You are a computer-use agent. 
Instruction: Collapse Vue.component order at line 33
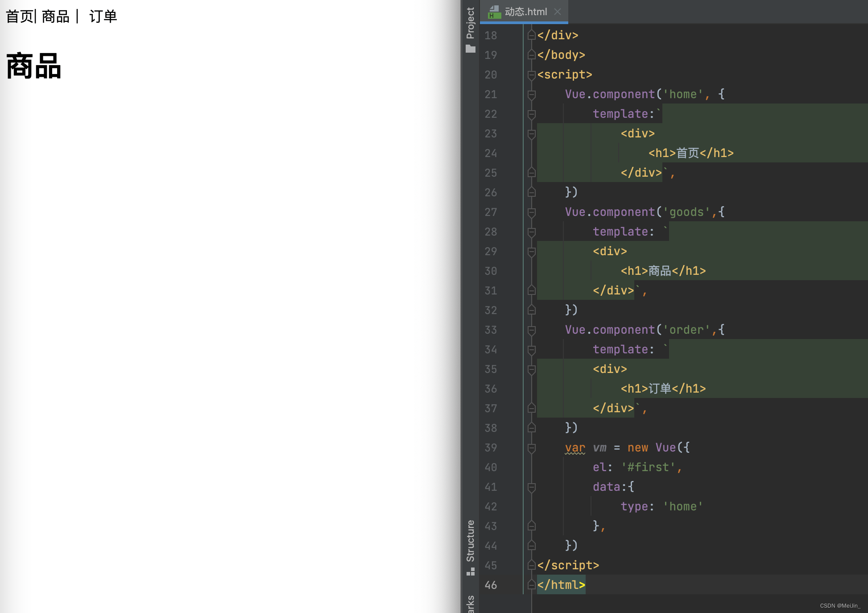click(531, 330)
